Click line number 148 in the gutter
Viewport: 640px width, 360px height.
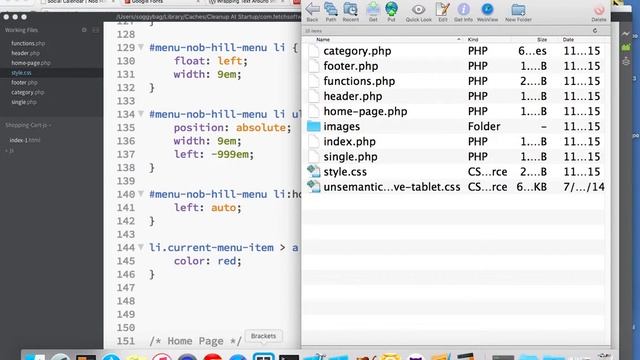pyautogui.click(x=125, y=301)
